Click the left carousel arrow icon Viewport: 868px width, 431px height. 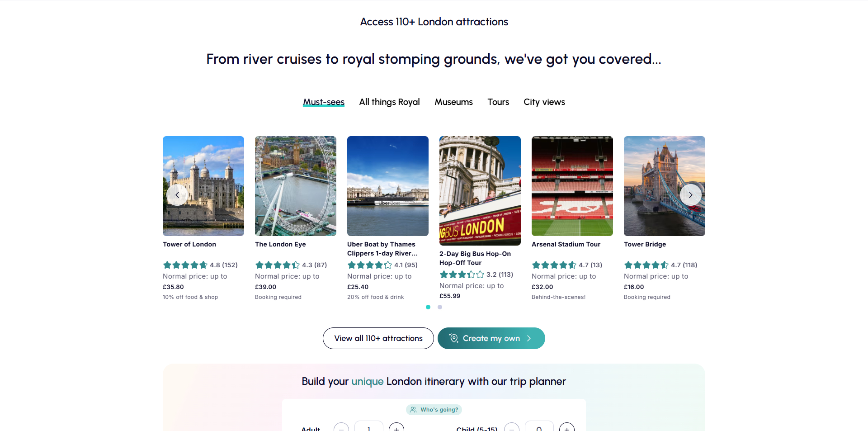[177, 194]
